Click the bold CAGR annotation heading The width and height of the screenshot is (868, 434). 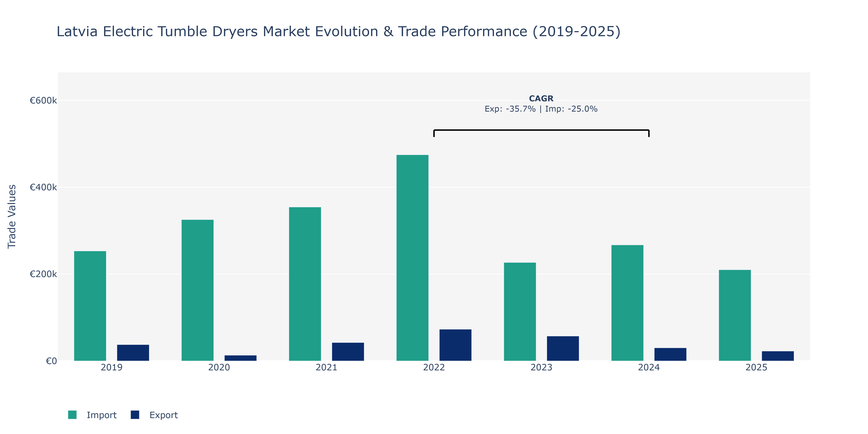point(541,98)
